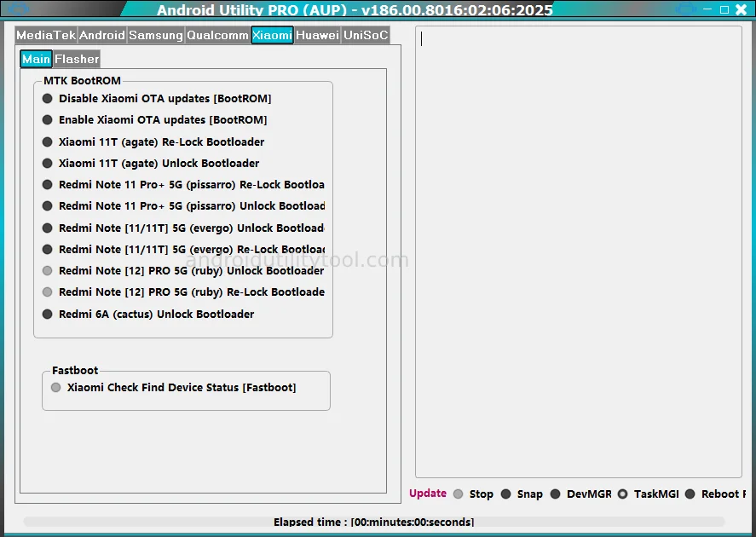This screenshot has width=756, height=537.
Task: Click the Update link
Action: [x=428, y=494]
